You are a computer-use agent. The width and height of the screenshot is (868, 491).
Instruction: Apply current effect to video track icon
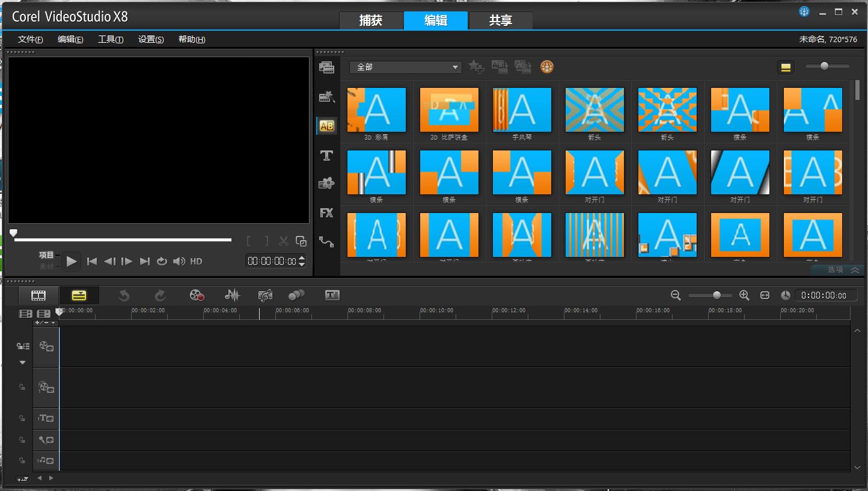(x=500, y=67)
